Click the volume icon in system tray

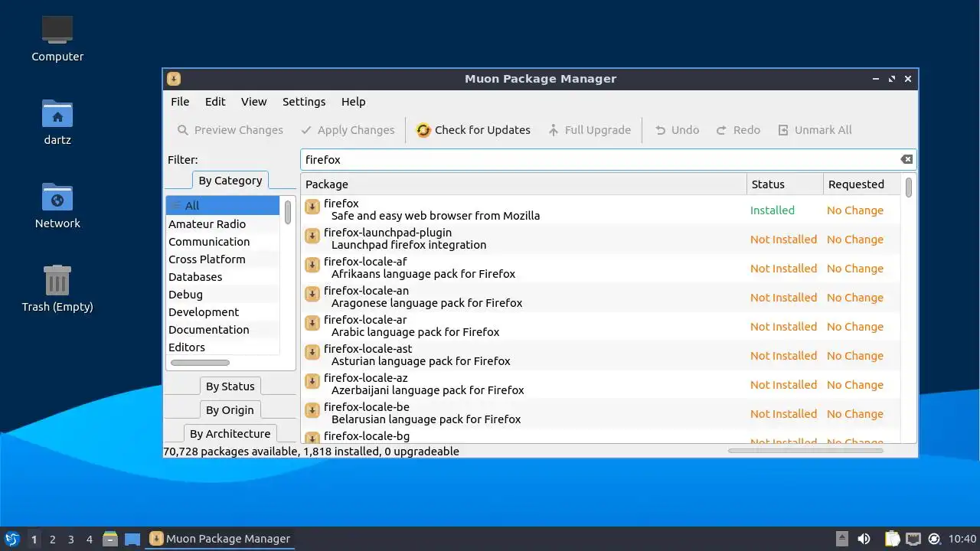pyautogui.click(x=864, y=539)
